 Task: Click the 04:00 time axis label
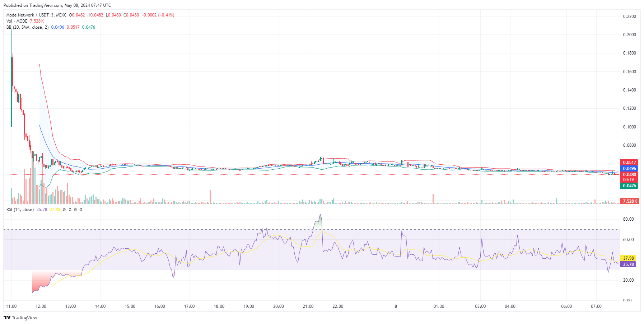[510, 306]
